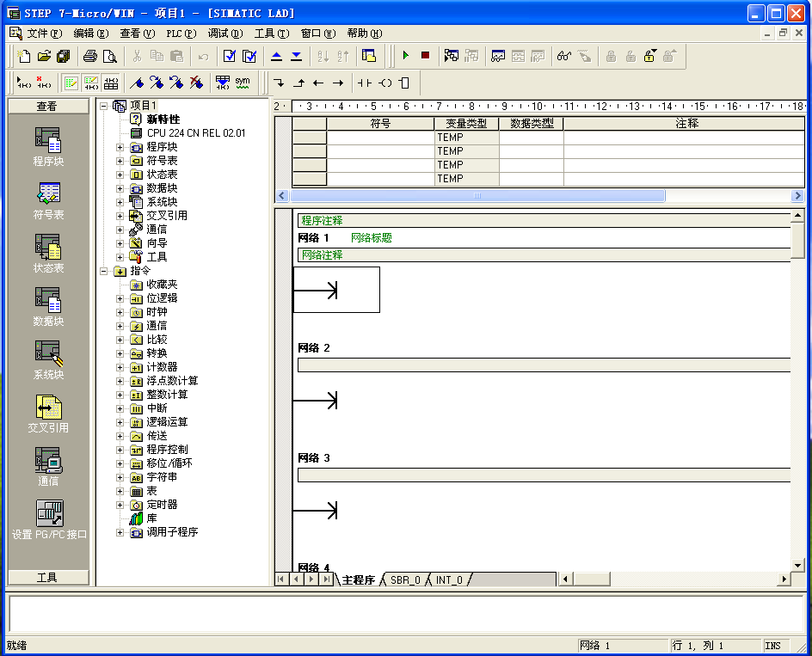Click the Open project folder icon
The height and width of the screenshot is (656, 812).
tap(44, 56)
